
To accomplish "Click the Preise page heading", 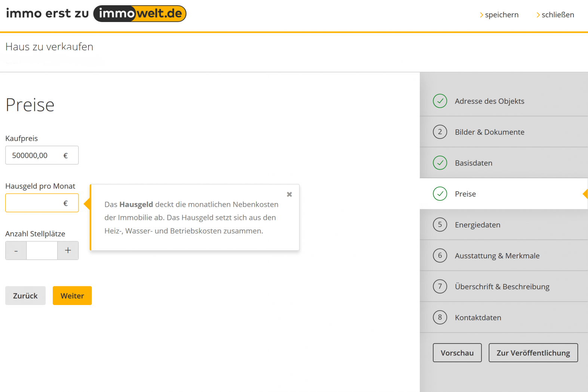I will pyautogui.click(x=30, y=105).
